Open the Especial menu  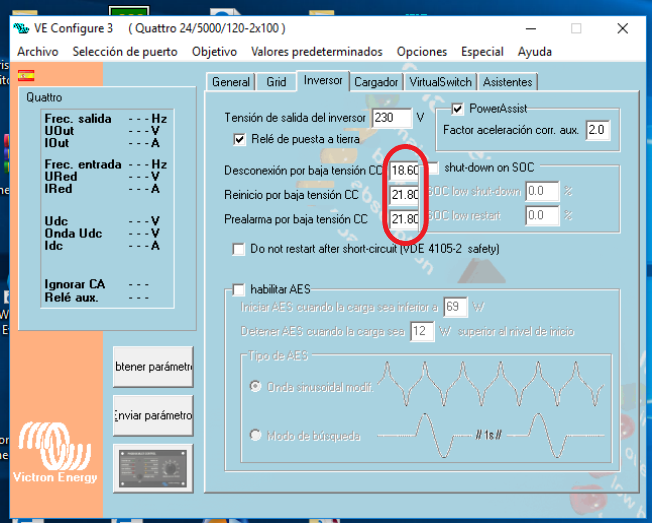(x=482, y=52)
